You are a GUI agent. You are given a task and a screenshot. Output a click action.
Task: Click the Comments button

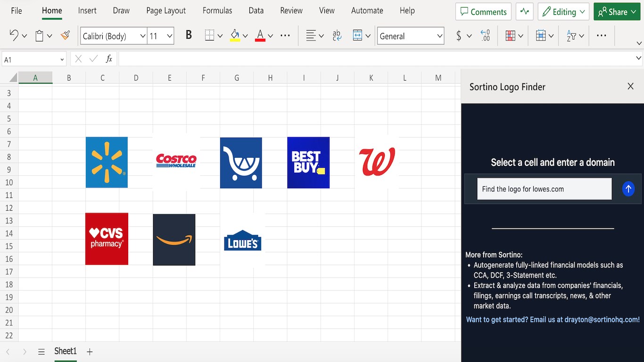[x=484, y=12]
